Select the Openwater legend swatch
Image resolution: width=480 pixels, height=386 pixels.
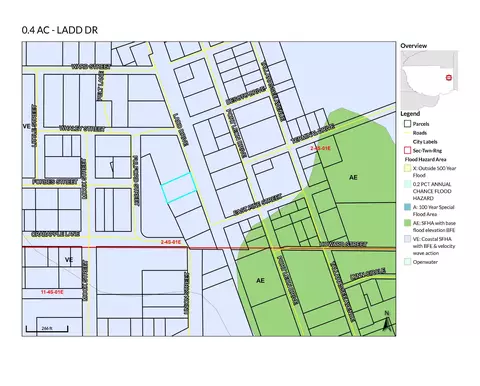tap(407, 262)
